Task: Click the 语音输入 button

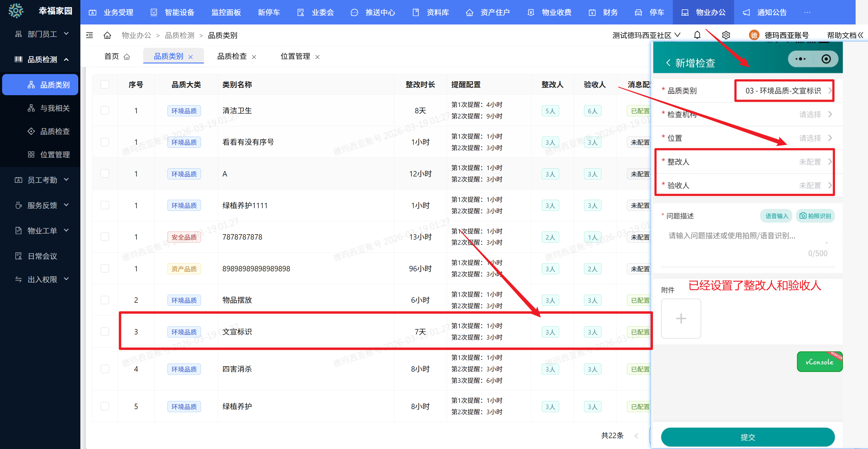Action: coord(776,216)
